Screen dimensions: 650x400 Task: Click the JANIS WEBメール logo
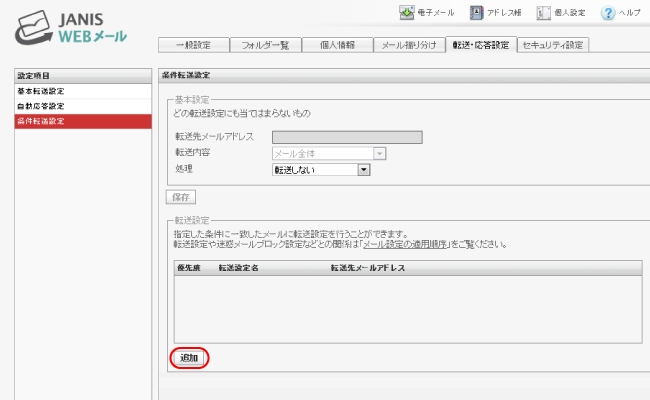pos(71,27)
